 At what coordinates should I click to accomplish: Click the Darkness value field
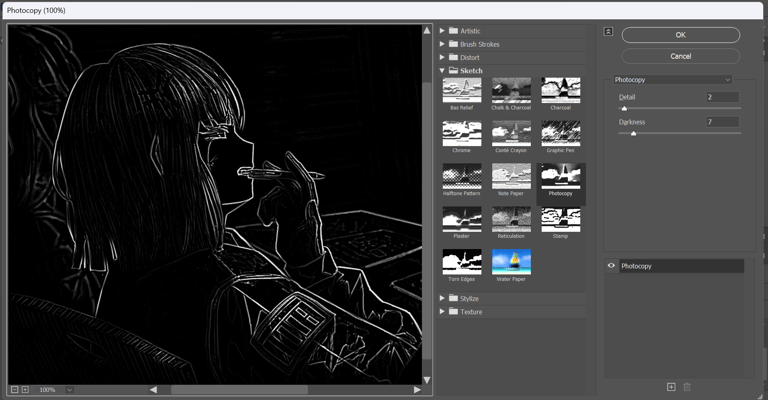click(722, 122)
